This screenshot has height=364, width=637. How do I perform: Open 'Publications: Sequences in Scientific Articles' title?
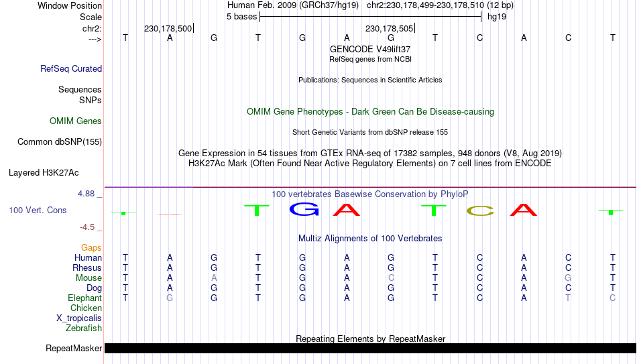pos(370,80)
